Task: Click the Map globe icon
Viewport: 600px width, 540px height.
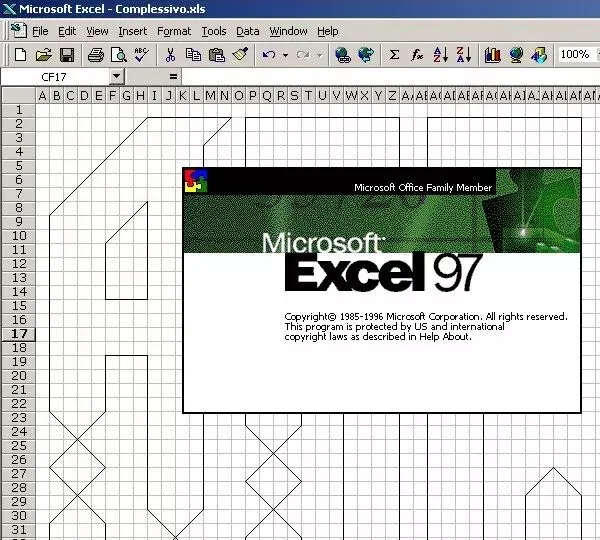Action: [516, 55]
